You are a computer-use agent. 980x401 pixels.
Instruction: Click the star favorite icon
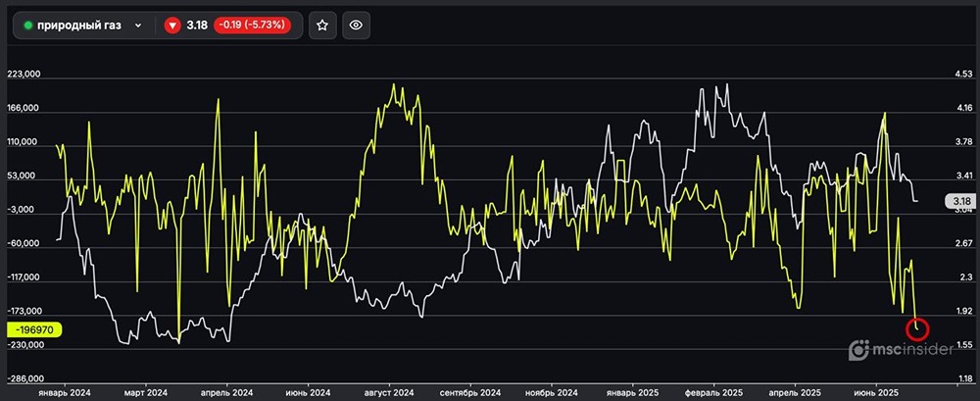coord(321,25)
